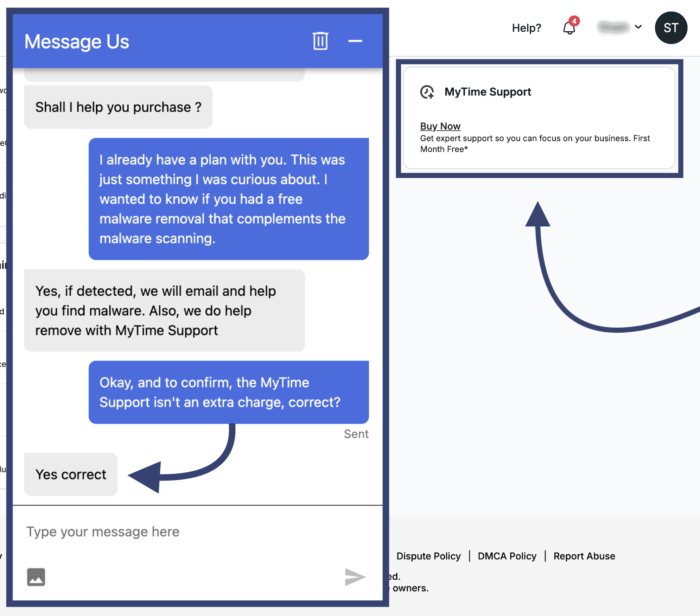Follow the Buy Now link for MyTime Support
The image size is (700, 616).
click(x=440, y=126)
